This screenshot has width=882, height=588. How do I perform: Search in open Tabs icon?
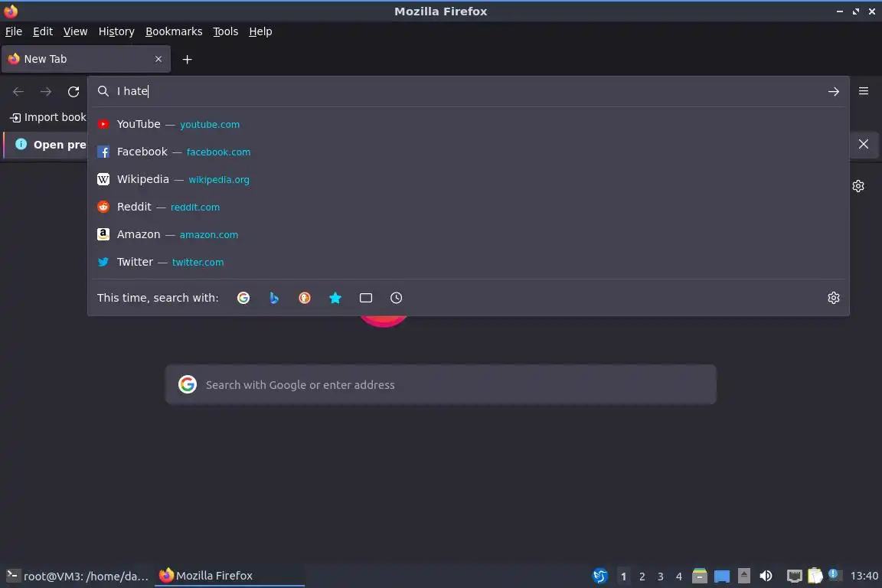366,298
